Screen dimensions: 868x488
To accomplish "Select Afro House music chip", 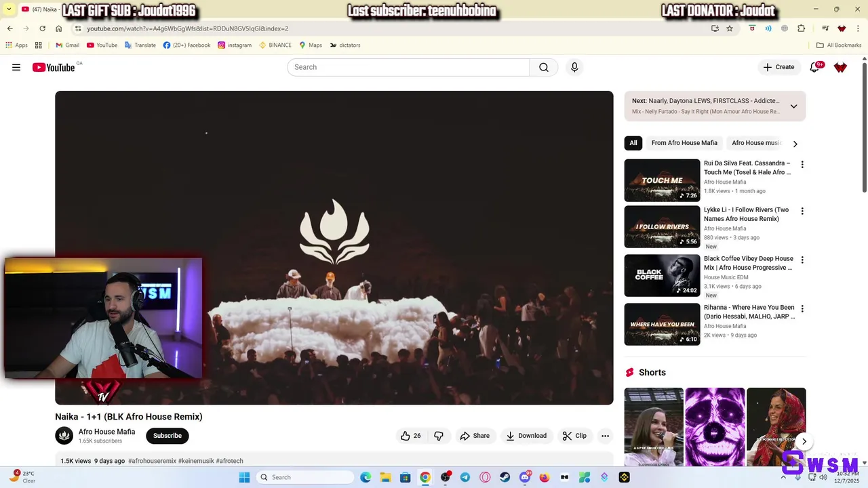I will pyautogui.click(x=756, y=143).
